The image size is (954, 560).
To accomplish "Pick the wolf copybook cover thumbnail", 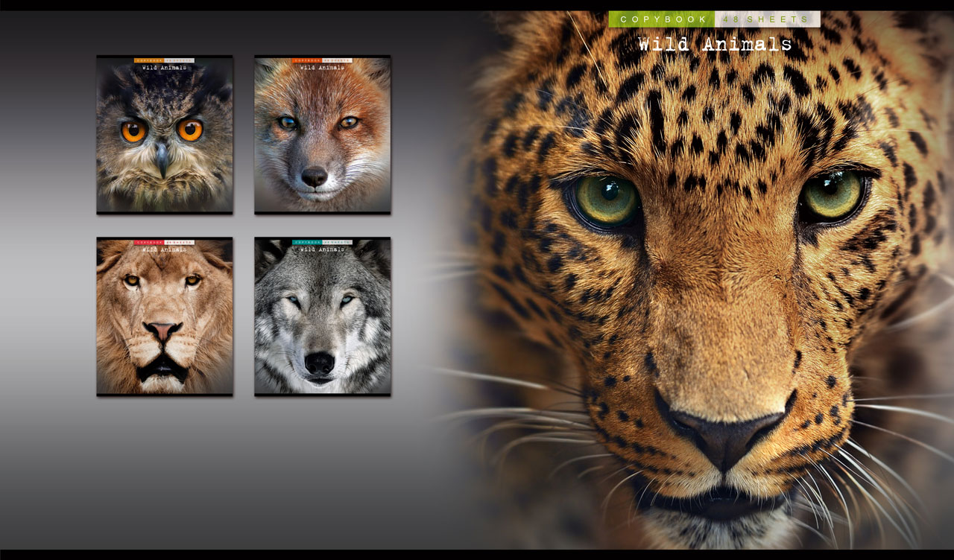I will [x=322, y=316].
